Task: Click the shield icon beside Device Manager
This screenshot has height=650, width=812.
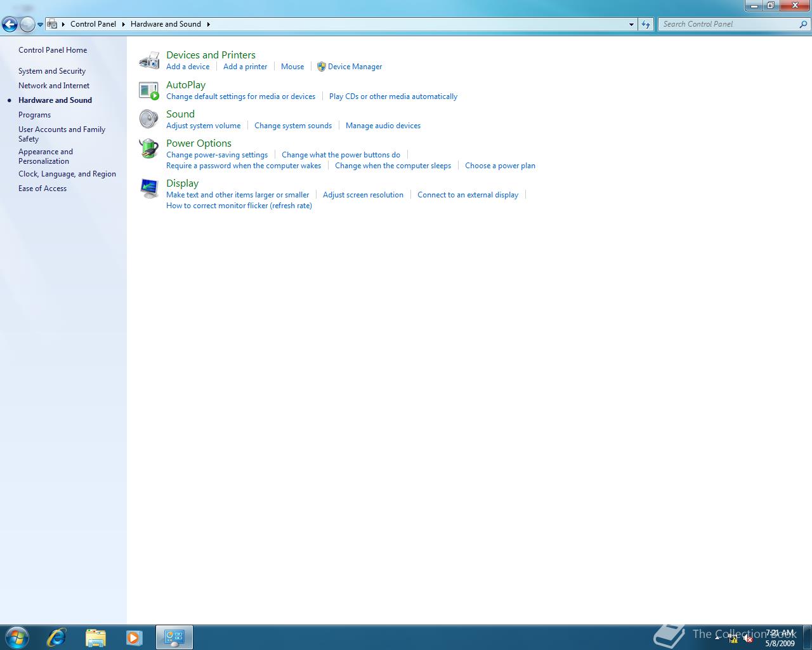Action: [x=321, y=67]
